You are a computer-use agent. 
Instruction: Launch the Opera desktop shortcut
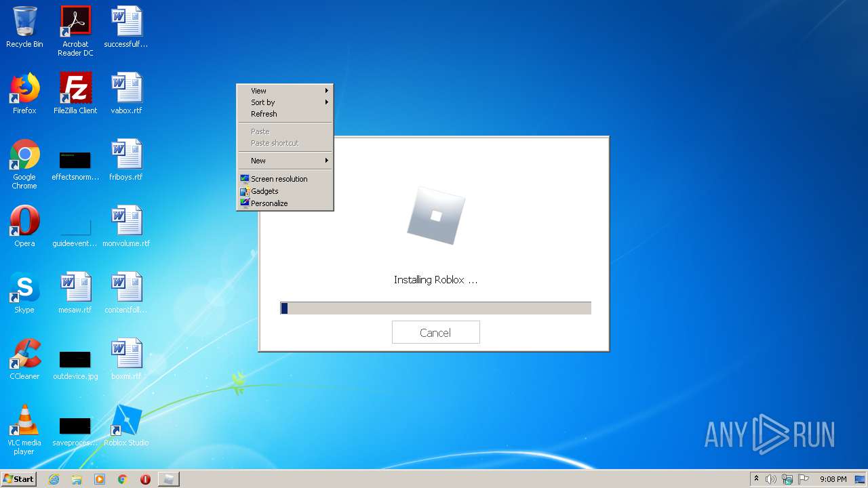[x=24, y=226]
